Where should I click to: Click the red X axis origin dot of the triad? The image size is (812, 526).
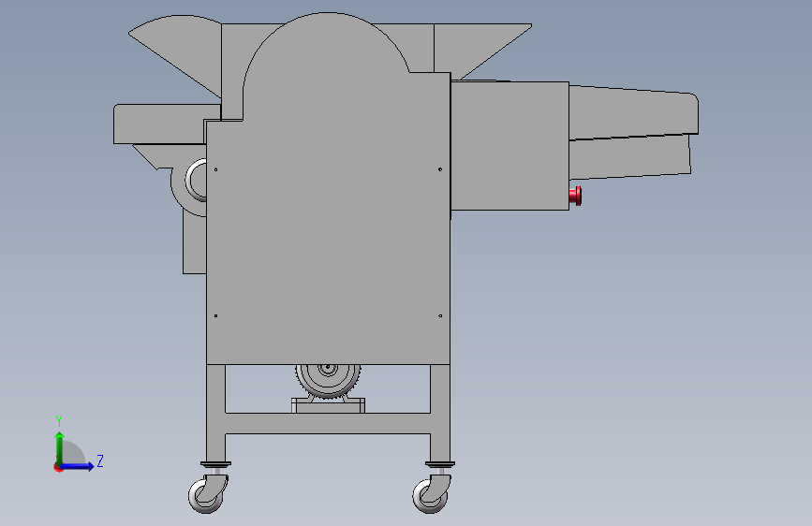point(58,467)
